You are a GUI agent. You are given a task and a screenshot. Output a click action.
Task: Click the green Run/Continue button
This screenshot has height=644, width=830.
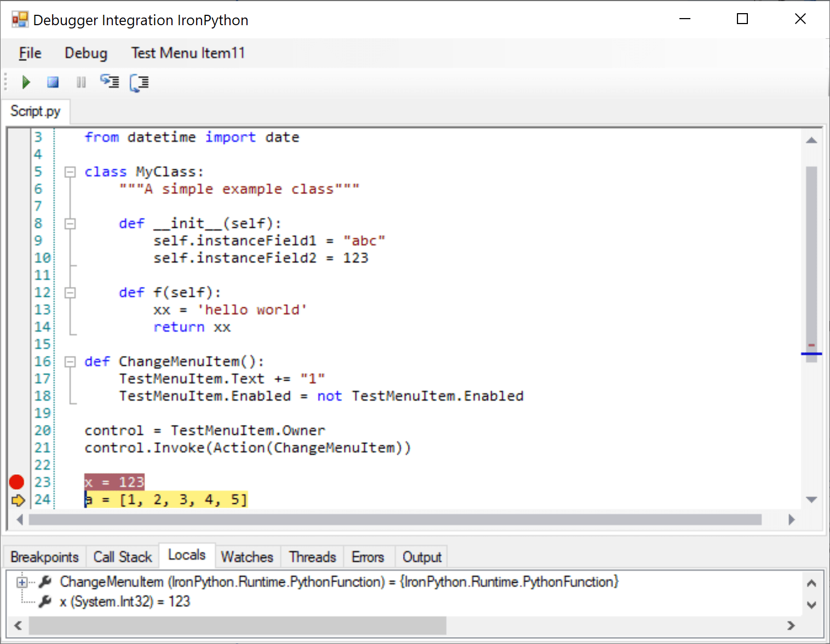click(26, 82)
